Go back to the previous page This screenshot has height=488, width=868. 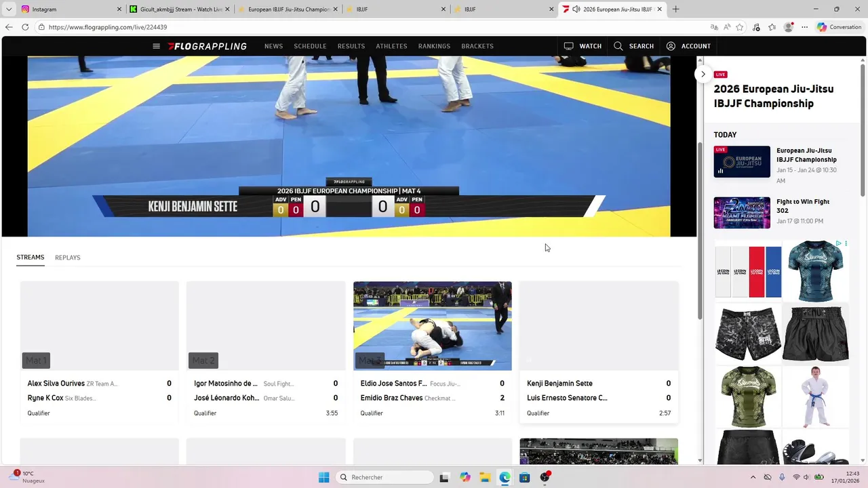point(9,27)
